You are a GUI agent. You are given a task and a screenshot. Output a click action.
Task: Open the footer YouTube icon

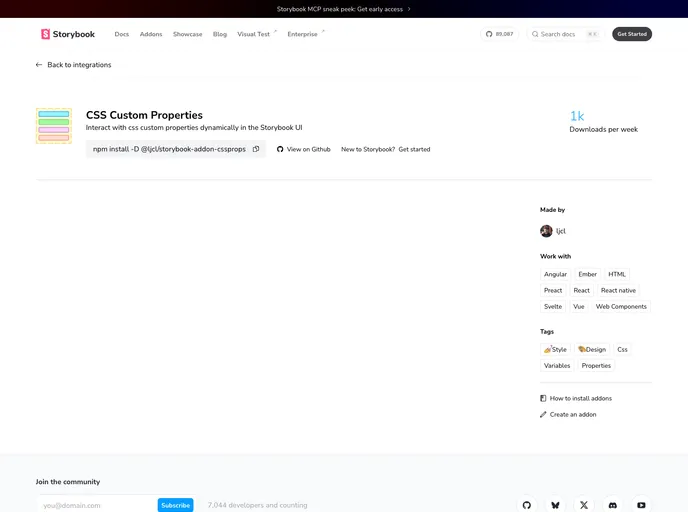pyautogui.click(x=641, y=505)
